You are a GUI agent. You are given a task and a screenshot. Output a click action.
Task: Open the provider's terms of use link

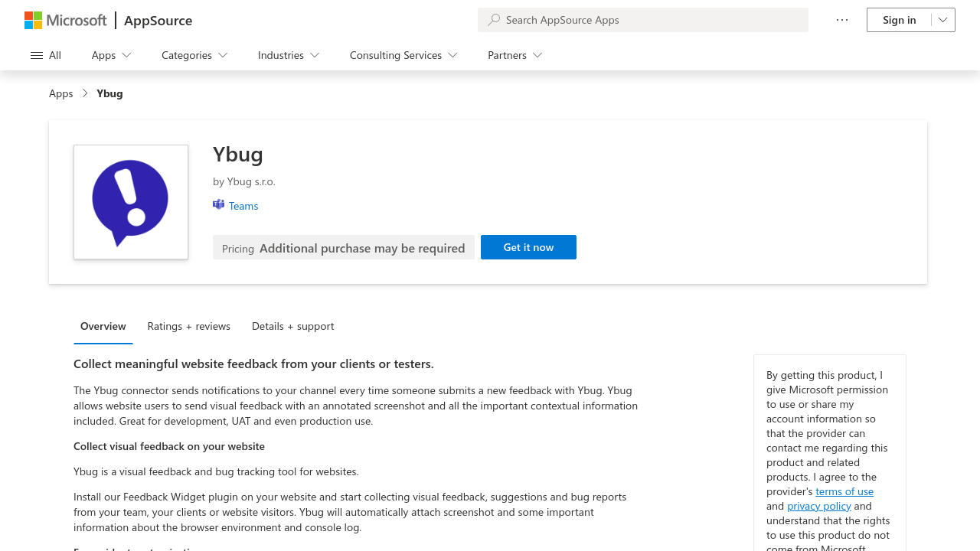tap(844, 491)
